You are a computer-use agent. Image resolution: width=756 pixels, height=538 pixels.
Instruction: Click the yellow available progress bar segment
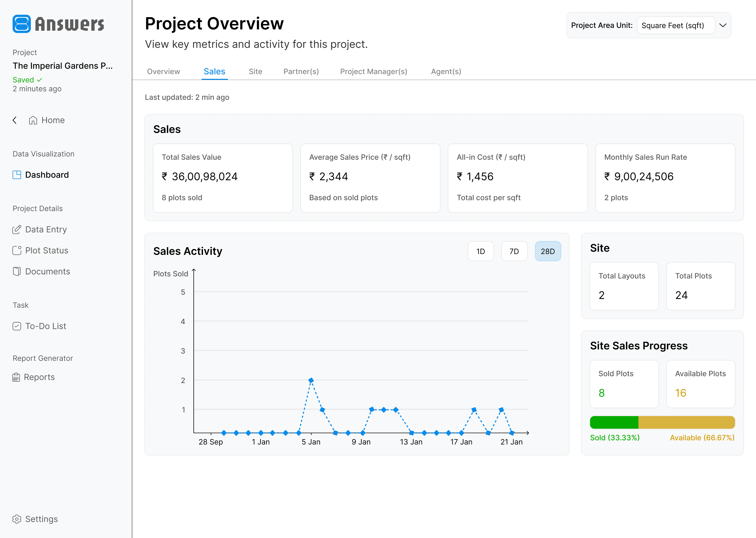pos(686,422)
